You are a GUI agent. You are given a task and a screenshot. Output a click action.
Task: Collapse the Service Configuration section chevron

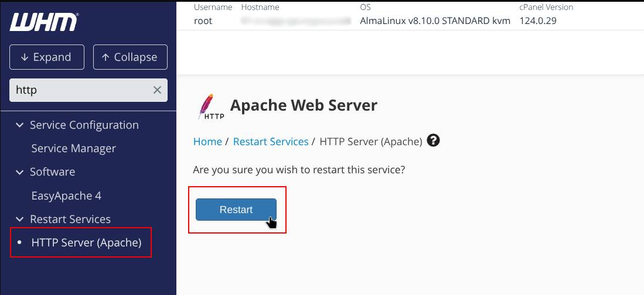pyautogui.click(x=19, y=125)
